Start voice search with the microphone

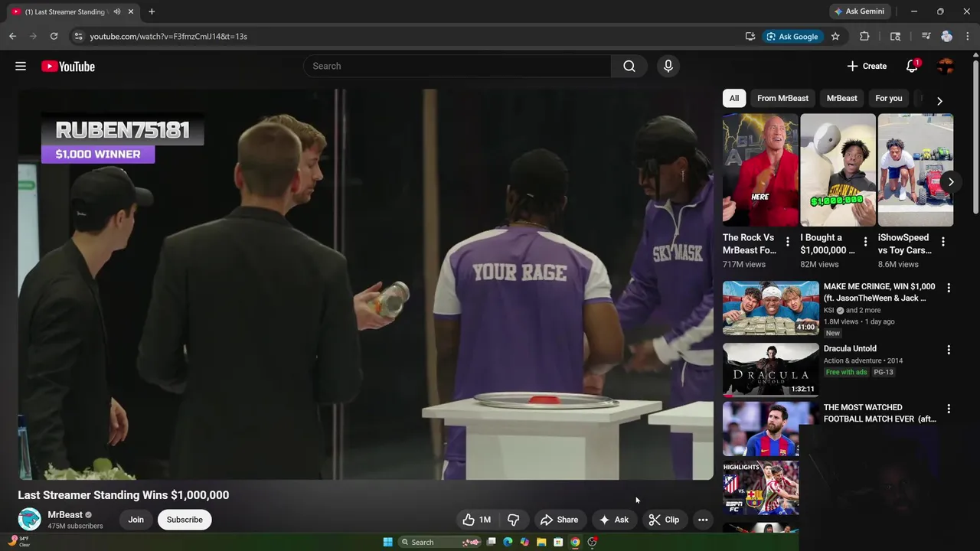tap(668, 67)
